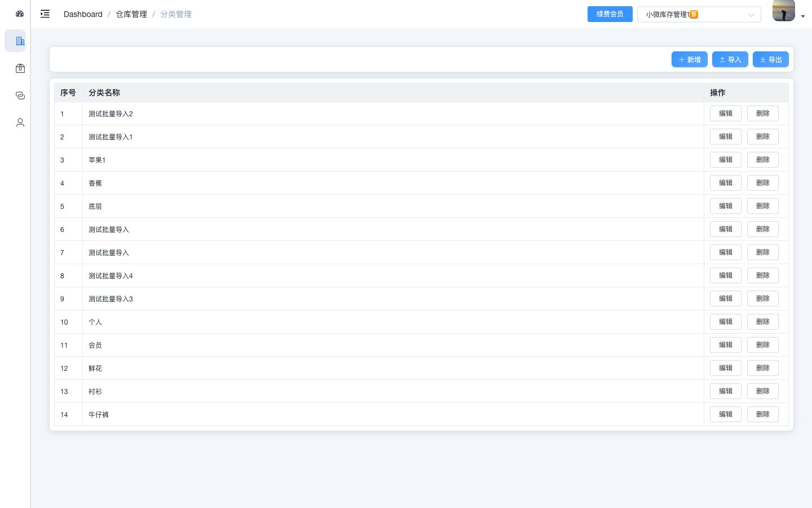This screenshot has width=812, height=508.
Task: Edit the 鲜花 category
Action: (726, 368)
